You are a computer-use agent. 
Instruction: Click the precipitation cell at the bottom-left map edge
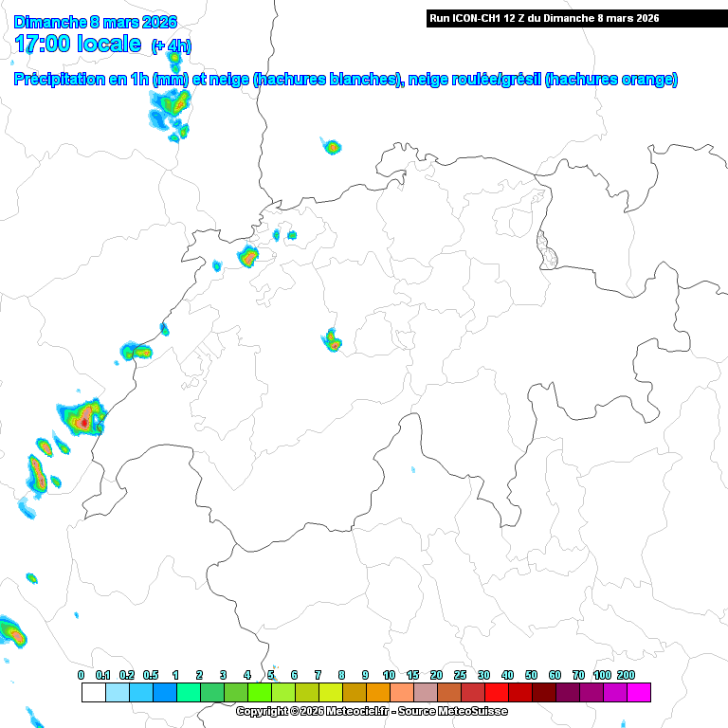pyautogui.click(x=11, y=629)
